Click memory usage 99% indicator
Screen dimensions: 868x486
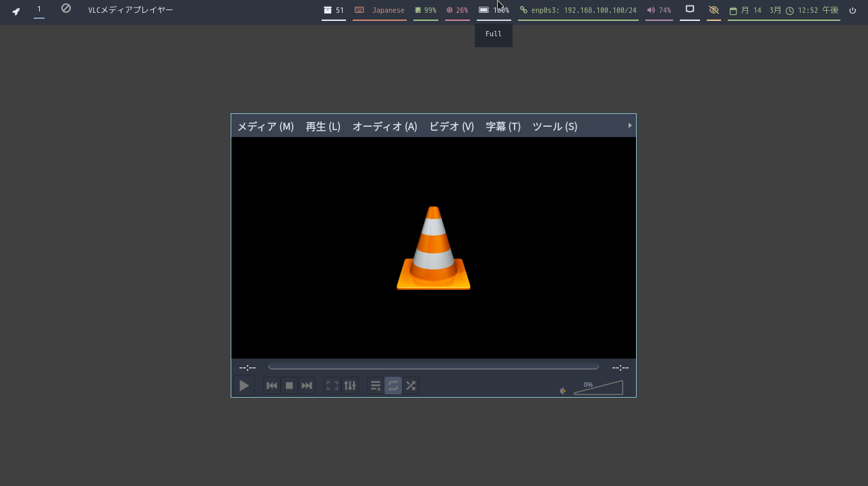point(426,10)
